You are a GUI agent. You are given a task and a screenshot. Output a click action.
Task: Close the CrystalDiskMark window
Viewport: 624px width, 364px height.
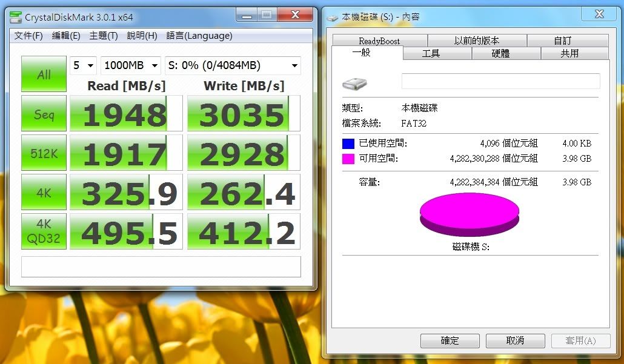[295, 15]
